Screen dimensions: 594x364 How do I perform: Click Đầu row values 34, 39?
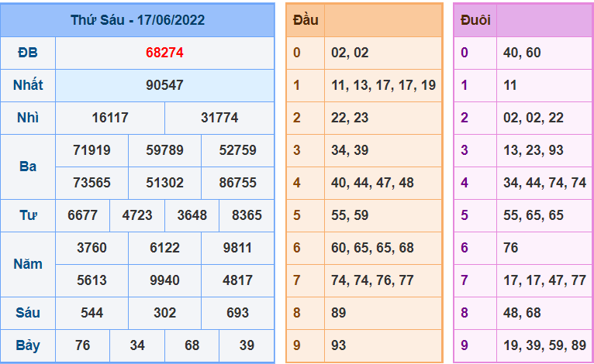pyautogui.click(x=350, y=150)
